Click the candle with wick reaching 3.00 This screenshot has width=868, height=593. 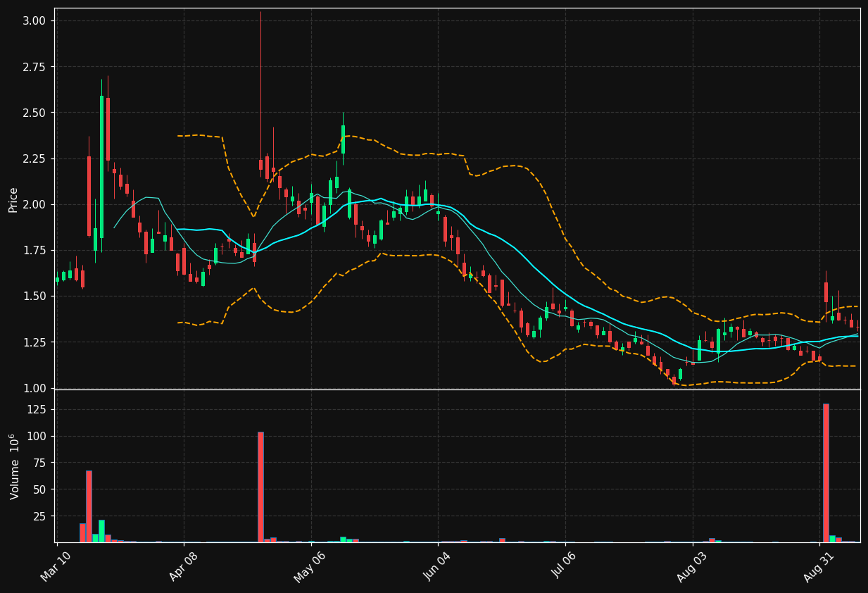[x=260, y=164]
